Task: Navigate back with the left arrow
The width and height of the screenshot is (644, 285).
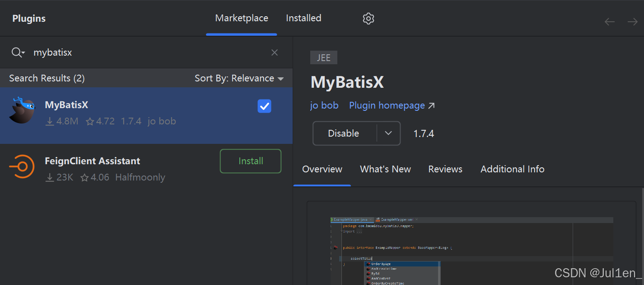Action: click(610, 22)
